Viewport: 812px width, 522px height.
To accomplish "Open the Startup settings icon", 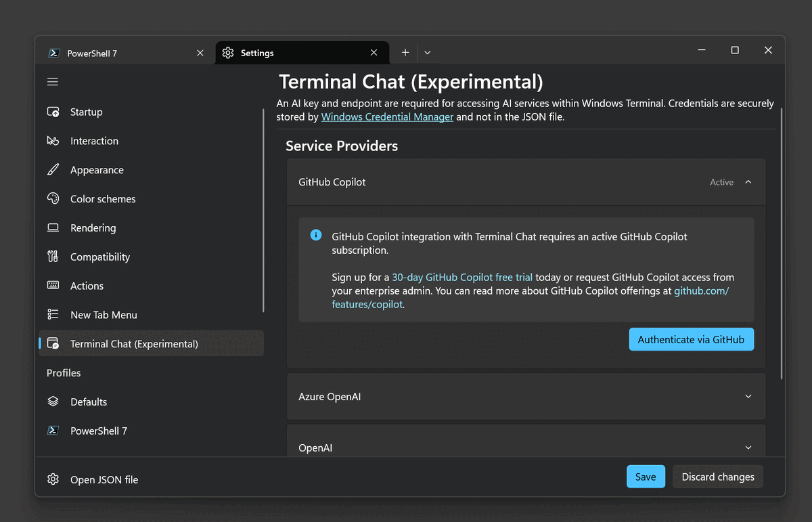I will tap(53, 112).
